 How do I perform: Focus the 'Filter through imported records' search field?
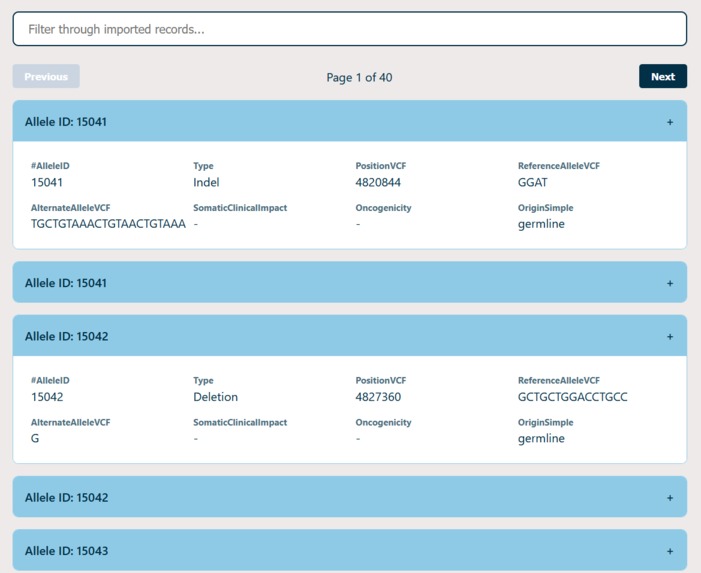(350, 29)
